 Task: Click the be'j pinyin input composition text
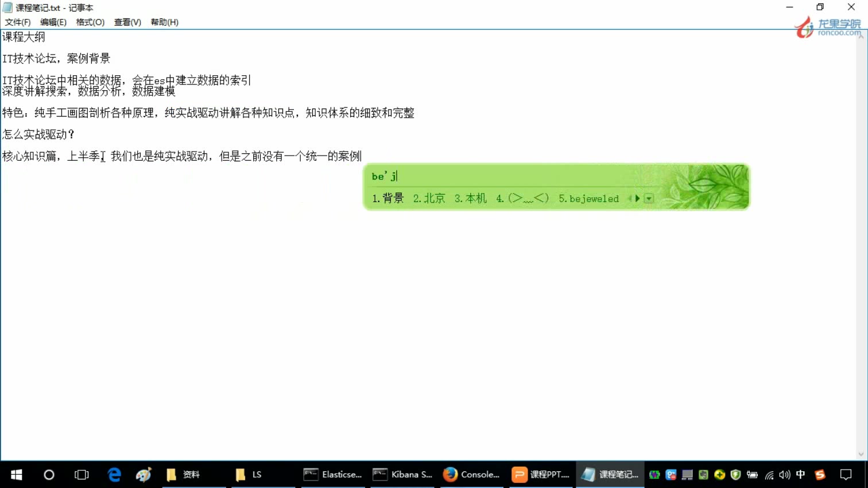[384, 176]
